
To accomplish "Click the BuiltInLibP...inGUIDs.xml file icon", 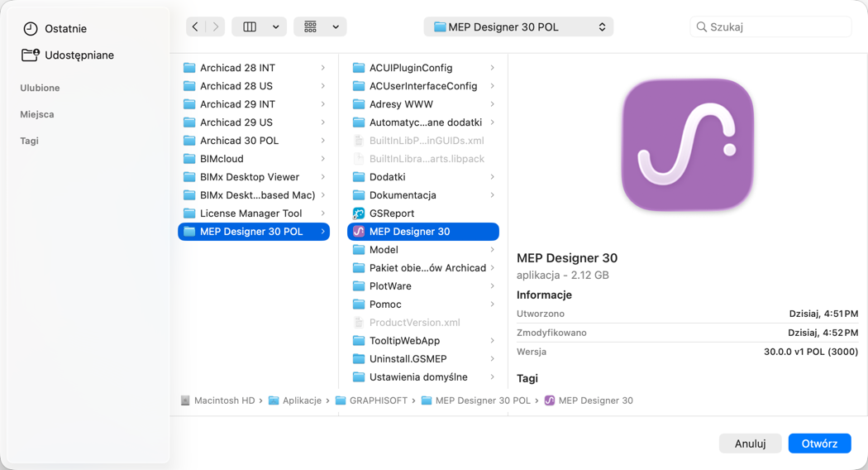I will point(359,140).
